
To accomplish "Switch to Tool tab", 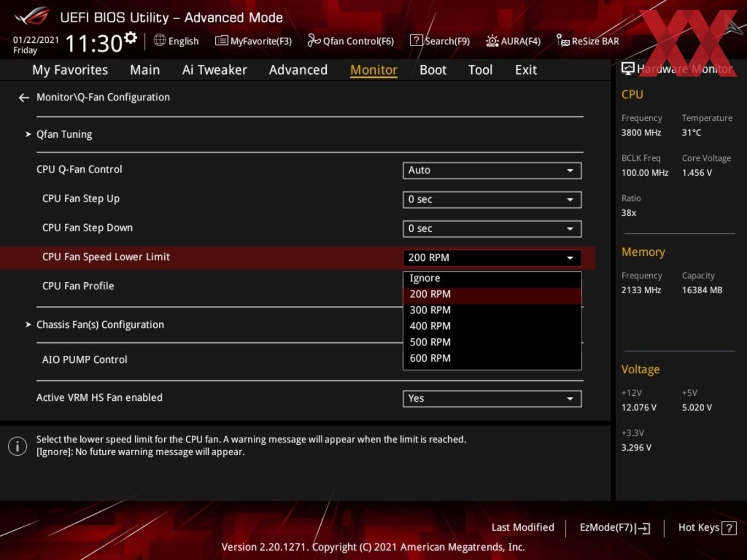I will [x=480, y=70].
